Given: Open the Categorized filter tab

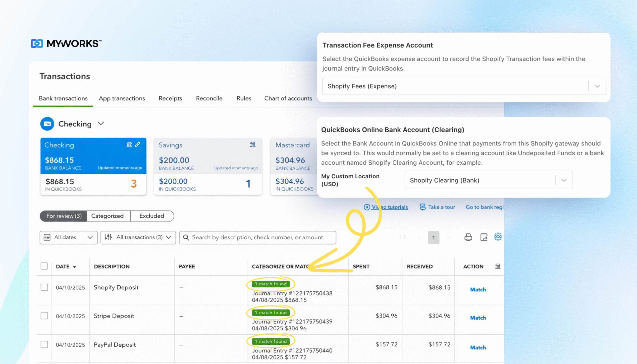Looking at the screenshot, I should pyautogui.click(x=108, y=216).
